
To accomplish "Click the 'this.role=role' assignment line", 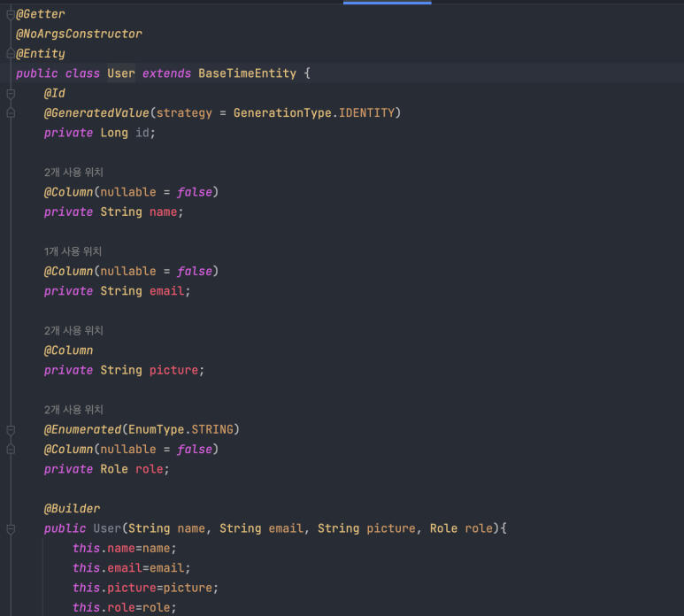I will click(x=125, y=608).
